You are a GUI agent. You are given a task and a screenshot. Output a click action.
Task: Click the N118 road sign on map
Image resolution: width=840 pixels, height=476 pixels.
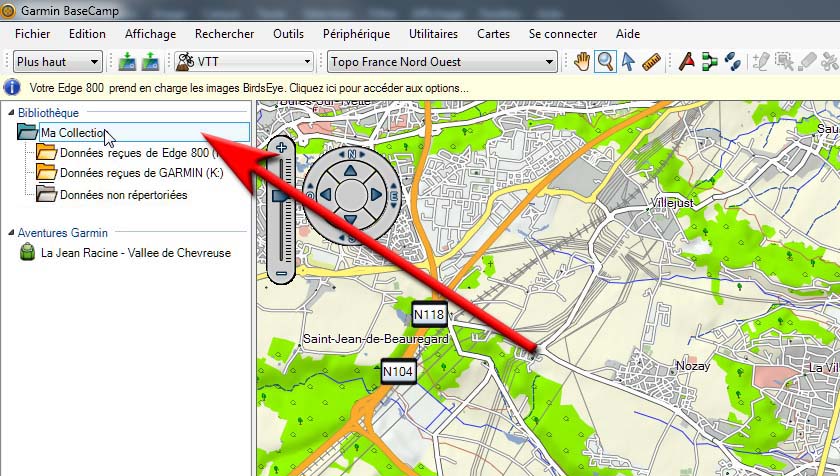[x=429, y=315]
